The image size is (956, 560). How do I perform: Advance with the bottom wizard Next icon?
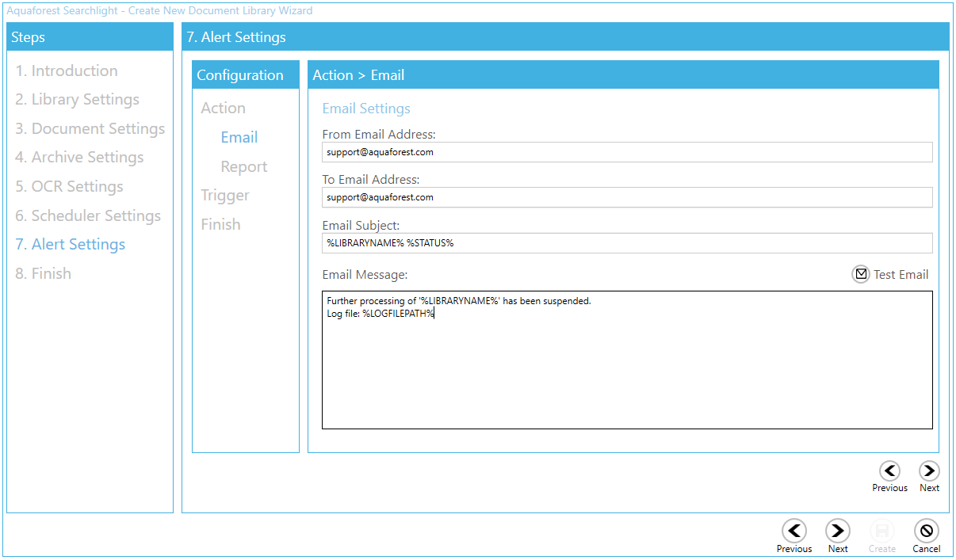coord(838,531)
